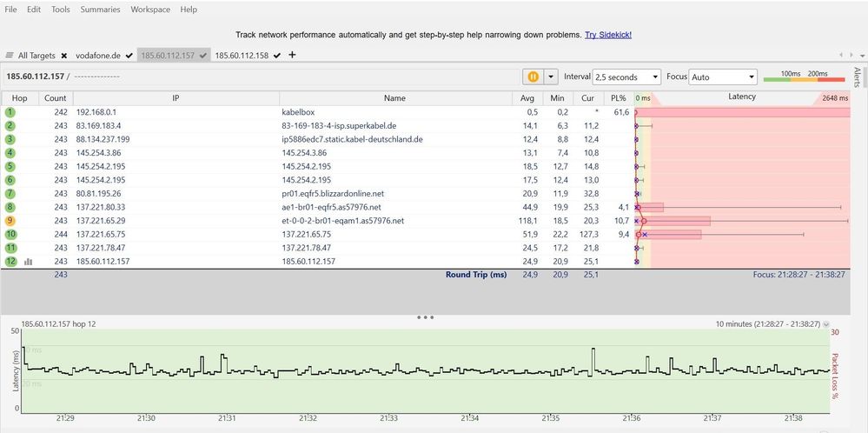
Task: Open the Summaries menu
Action: (x=100, y=10)
